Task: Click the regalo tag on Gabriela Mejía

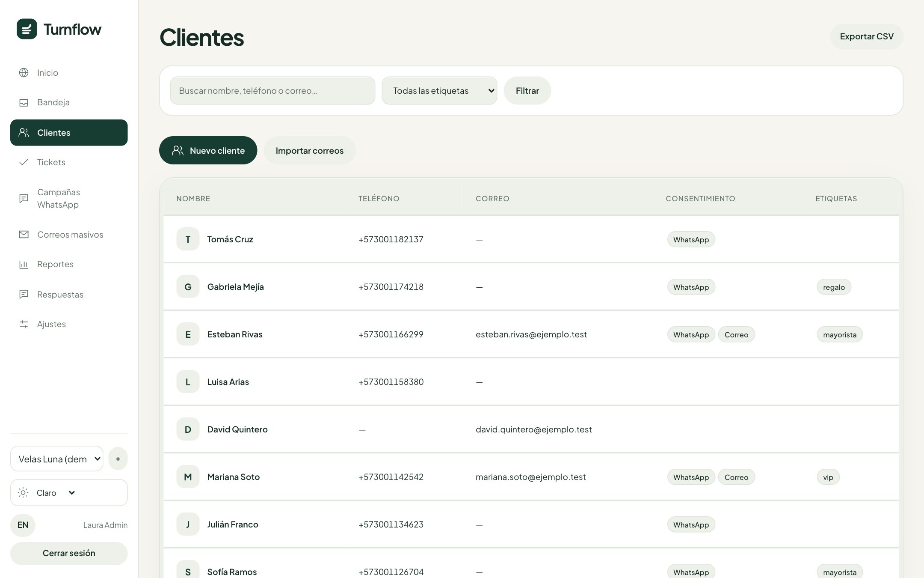Action: 834,287
